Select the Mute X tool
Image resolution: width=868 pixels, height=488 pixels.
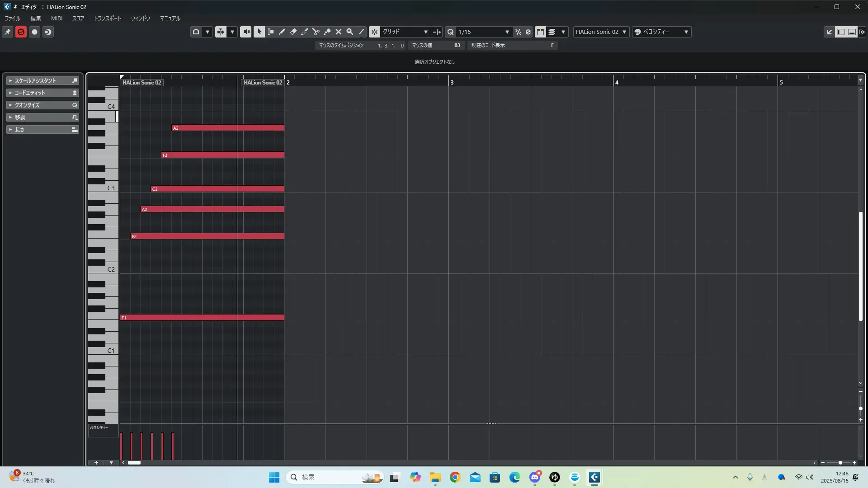point(338,32)
